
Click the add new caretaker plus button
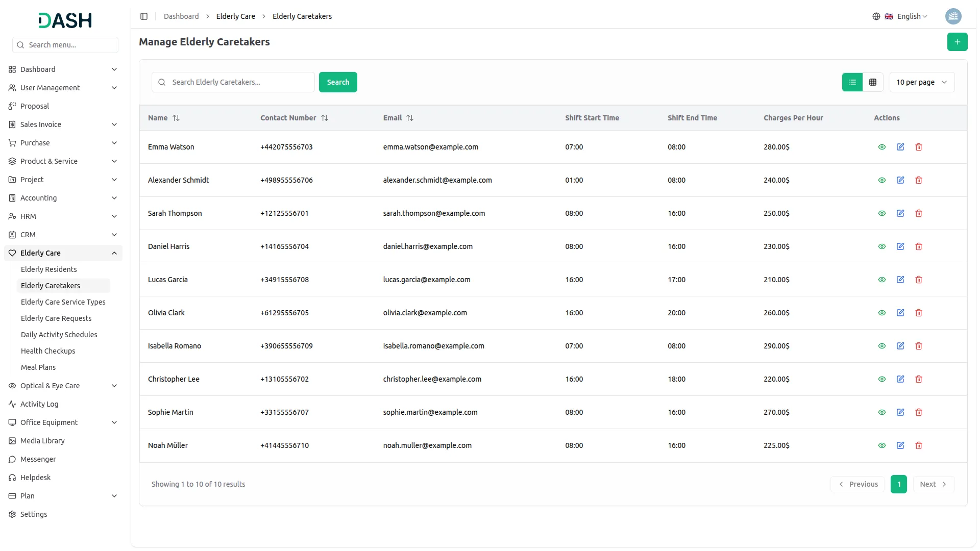point(957,42)
